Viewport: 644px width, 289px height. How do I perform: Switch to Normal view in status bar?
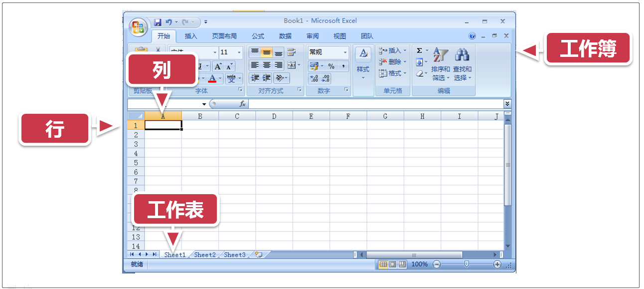(383, 264)
